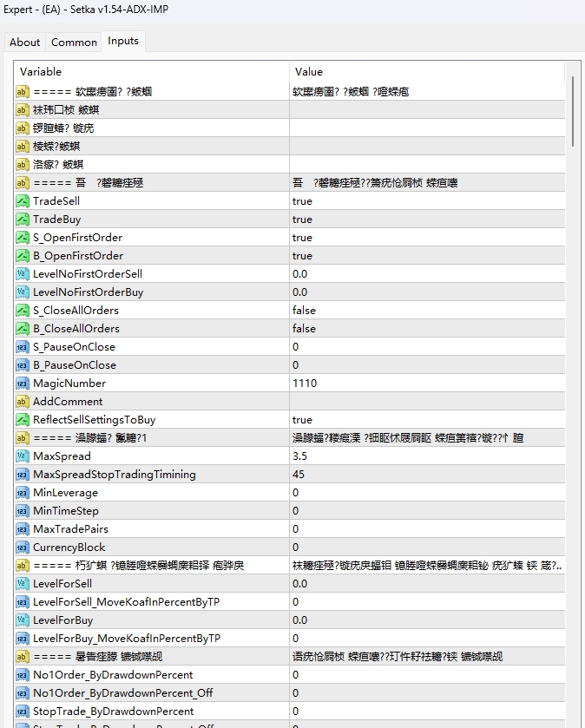Click the empty AddComment value field
585x728 pixels.
click(x=427, y=402)
